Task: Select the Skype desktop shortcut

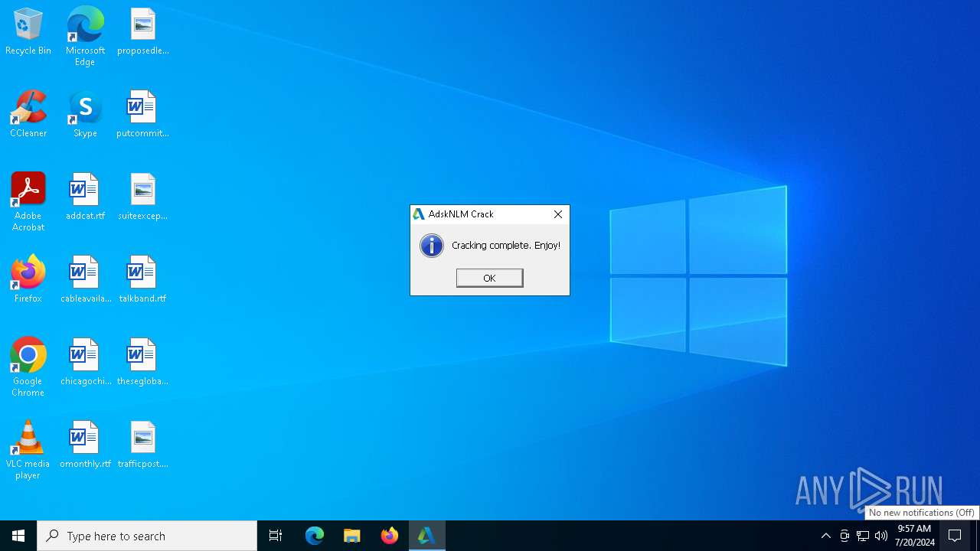Action: tap(85, 114)
